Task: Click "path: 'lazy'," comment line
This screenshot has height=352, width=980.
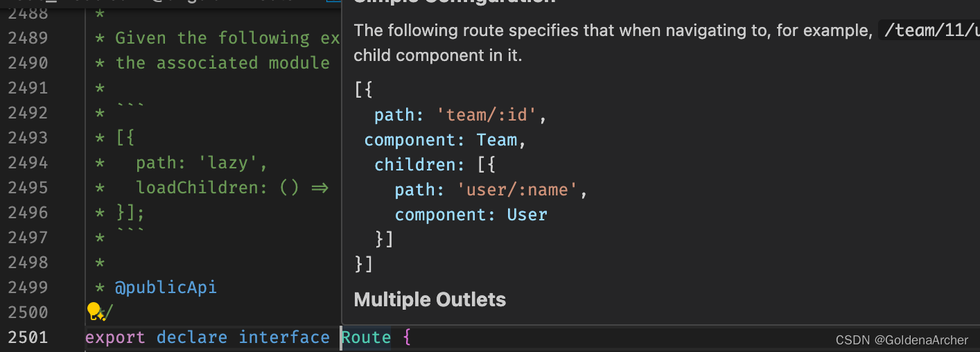Action: (202, 163)
